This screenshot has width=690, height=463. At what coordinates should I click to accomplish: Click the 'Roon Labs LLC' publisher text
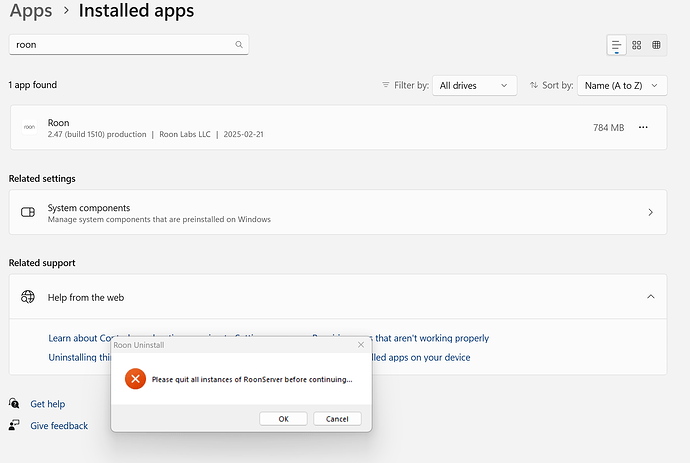[x=185, y=134]
